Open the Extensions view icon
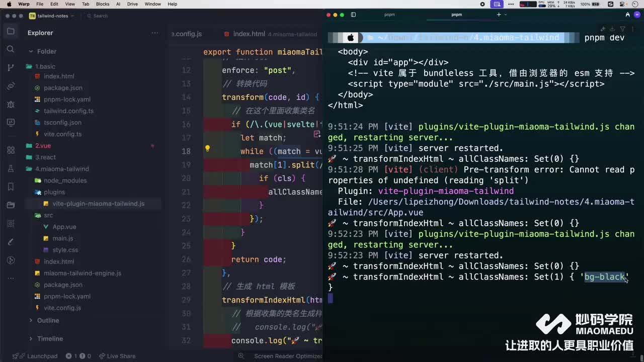The height and width of the screenshot is (362, 644). point(11,150)
